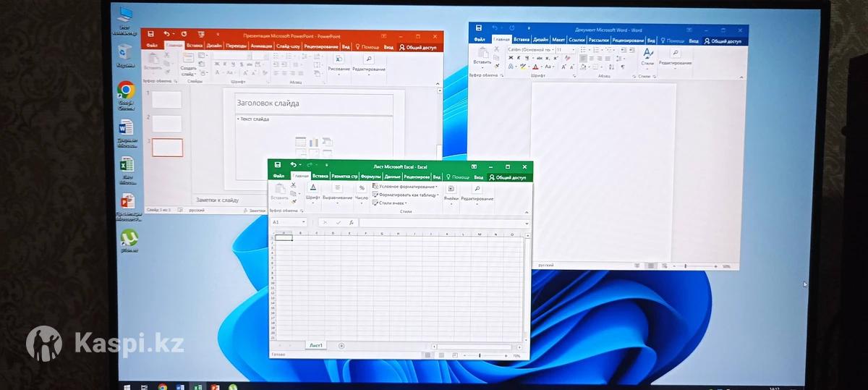This screenshot has width=868, height=390.
Task: Collapse the Excel ribbon with the chevron
Action: point(527,211)
